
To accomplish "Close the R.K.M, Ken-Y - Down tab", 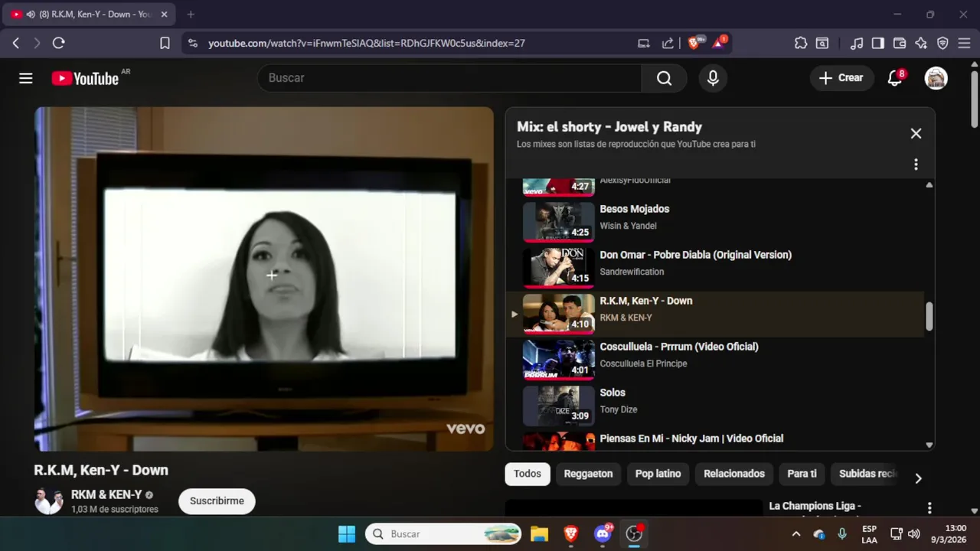I will (x=164, y=15).
